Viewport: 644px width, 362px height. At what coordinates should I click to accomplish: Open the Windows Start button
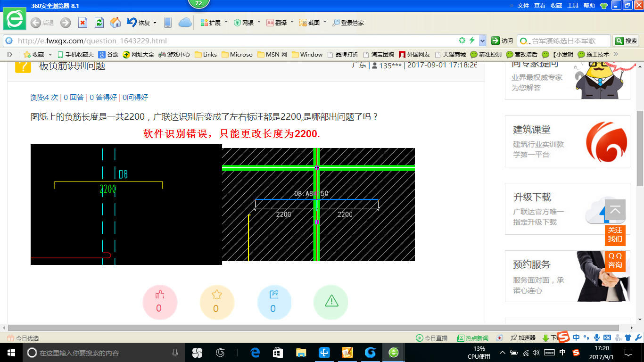[11, 353]
